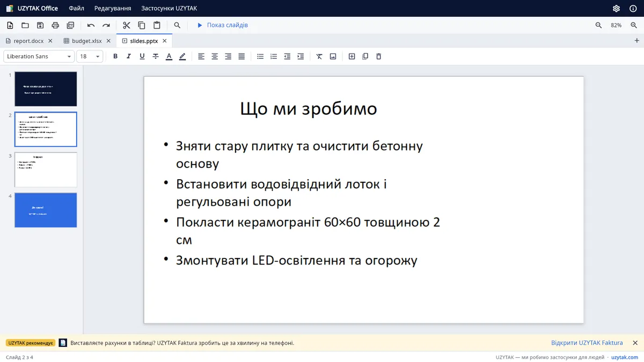Switch to the report.docx tab
The height and width of the screenshot is (362, 644).
pyautogui.click(x=28, y=41)
